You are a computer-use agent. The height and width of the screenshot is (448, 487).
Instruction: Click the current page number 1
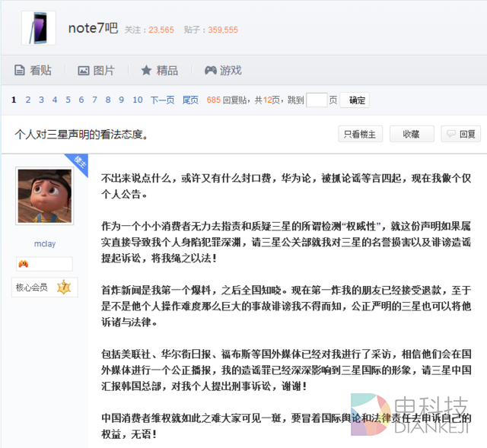(x=14, y=100)
